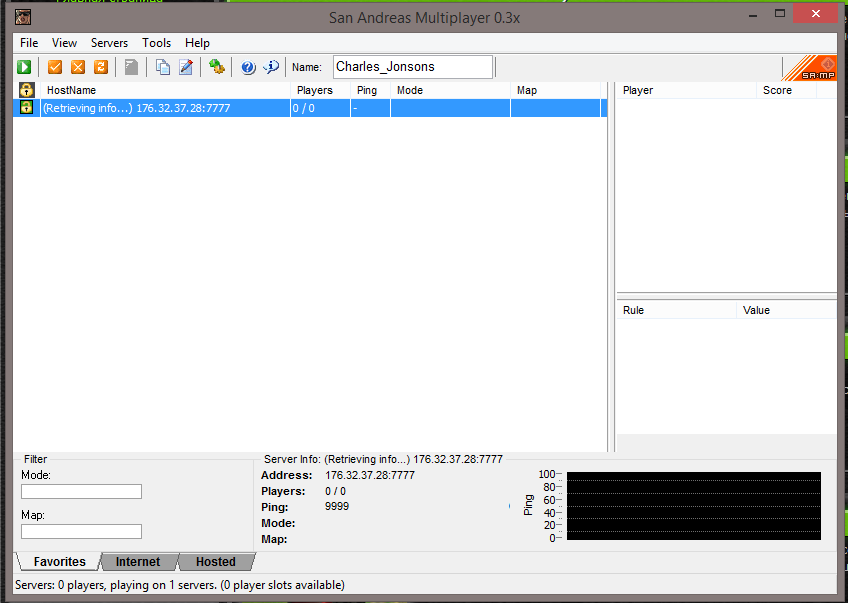
Task: Click the Value column header
Action: (786, 310)
